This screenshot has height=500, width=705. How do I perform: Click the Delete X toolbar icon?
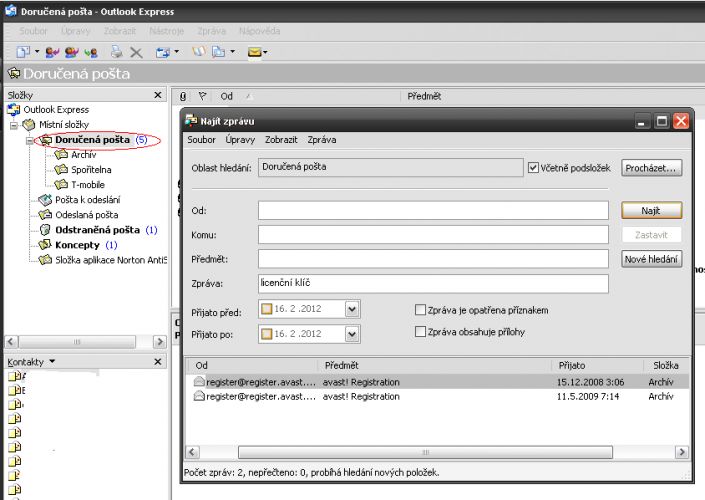coord(136,53)
